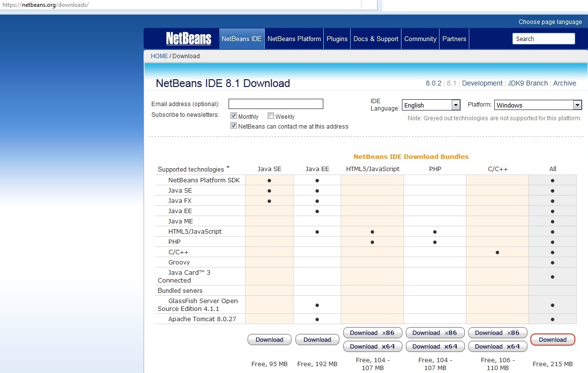Click the Bundled servers row label

click(180, 291)
